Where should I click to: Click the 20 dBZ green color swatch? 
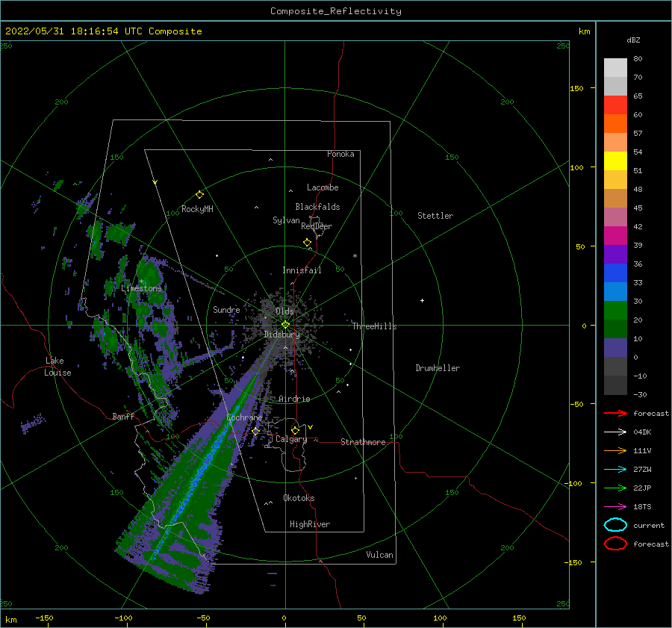[615, 329]
